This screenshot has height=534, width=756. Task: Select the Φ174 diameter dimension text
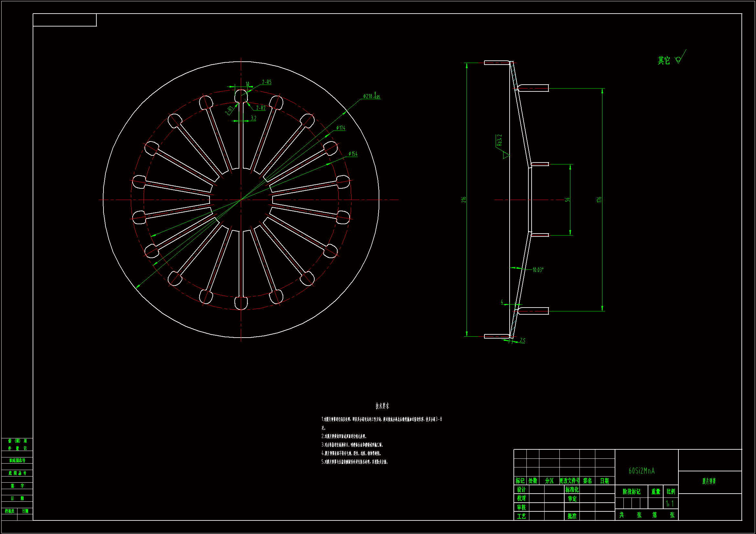(x=340, y=128)
